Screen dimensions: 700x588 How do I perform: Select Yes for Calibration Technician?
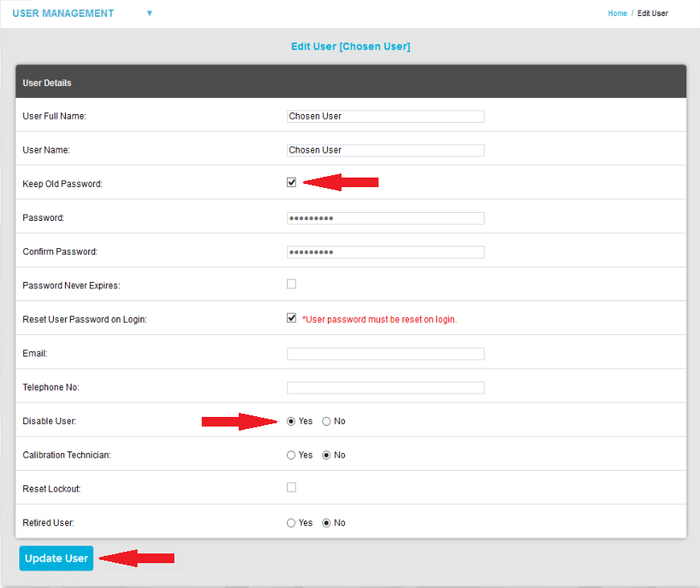[292, 455]
